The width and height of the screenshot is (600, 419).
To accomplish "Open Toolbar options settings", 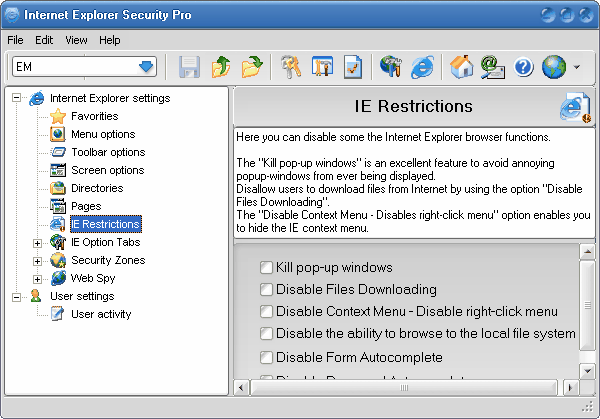I will coord(108,152).
